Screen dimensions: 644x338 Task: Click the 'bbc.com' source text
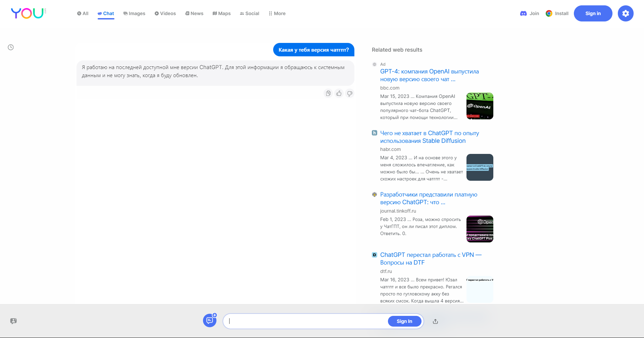tap(390, 88)
